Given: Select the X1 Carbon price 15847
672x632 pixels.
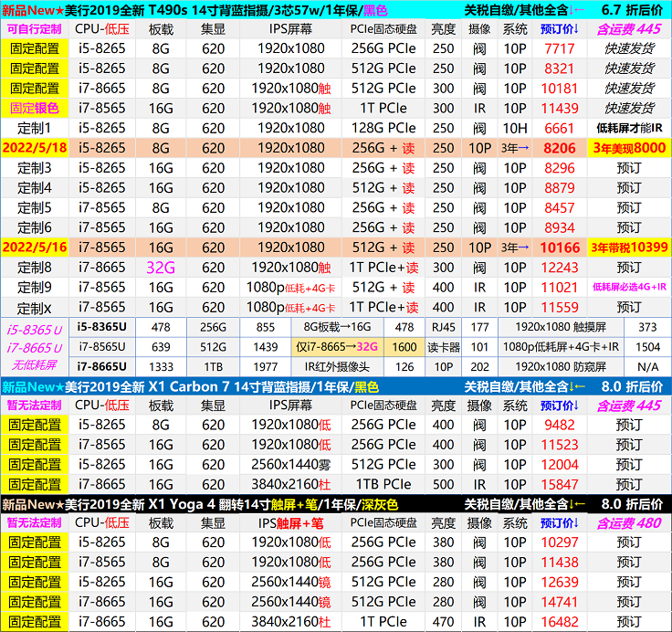Looking at the screenshot, I should 559,484.
